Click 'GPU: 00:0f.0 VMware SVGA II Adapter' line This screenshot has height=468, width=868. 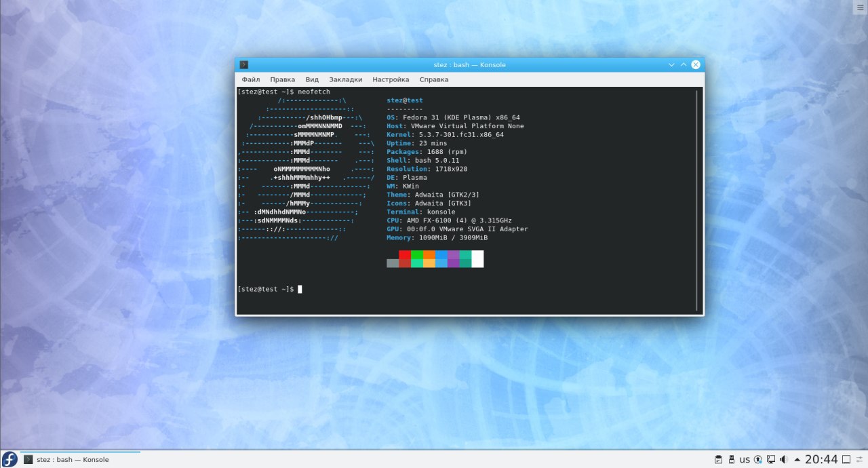point(457,229)
